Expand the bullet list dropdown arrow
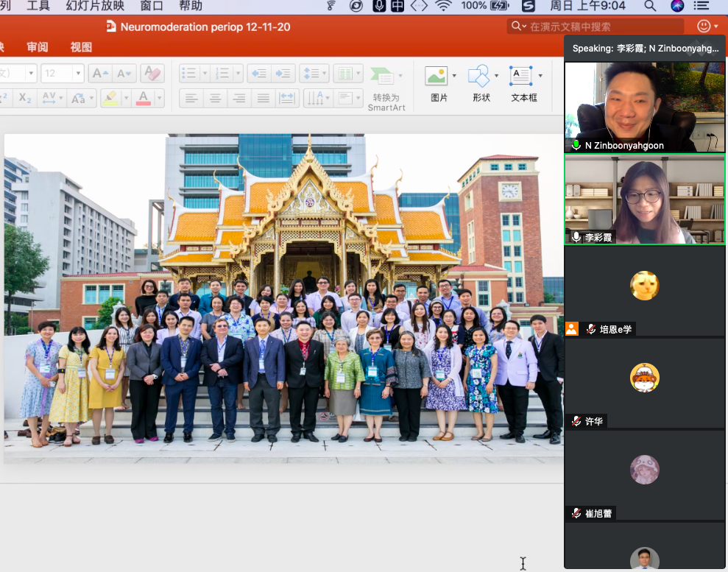Screen dimensions: 728x572 (x=204, y=74)
